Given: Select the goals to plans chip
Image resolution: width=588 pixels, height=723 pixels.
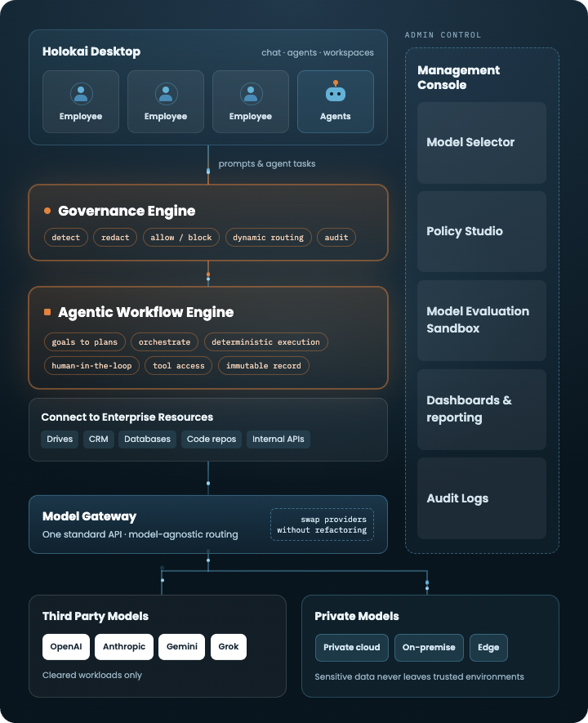Looking at the screenshot, I should (85, 342).
